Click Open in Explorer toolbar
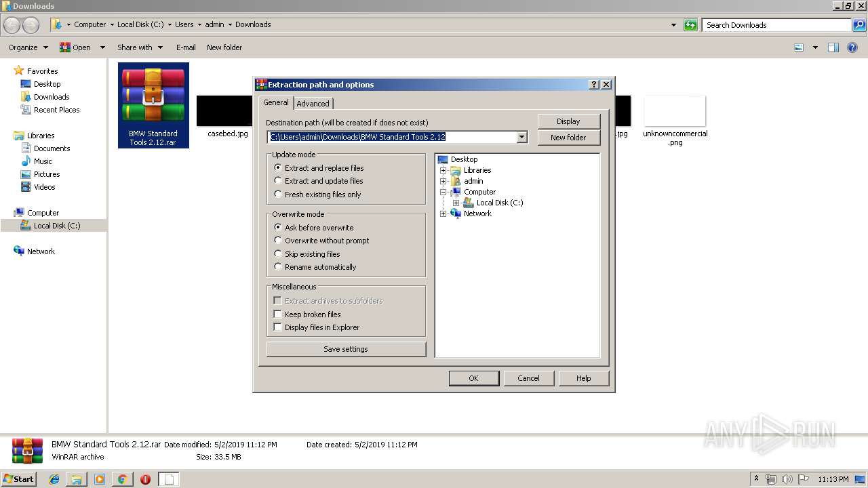This screenshot has width=868, height=488. pos(75,47)
